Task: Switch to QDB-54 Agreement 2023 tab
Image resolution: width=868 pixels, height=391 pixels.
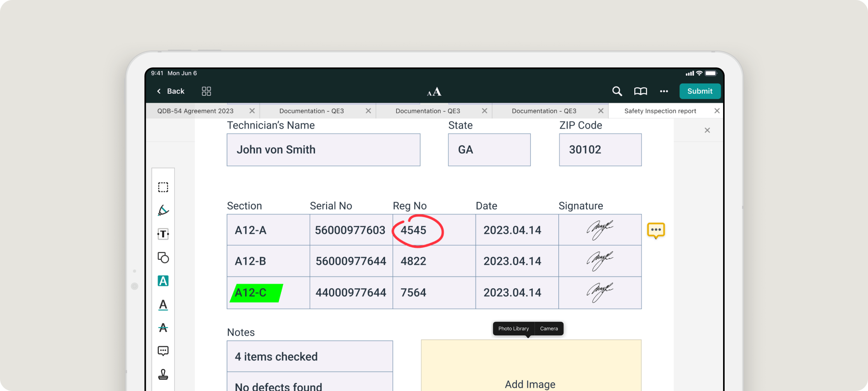Action: [x=195, y=111]
